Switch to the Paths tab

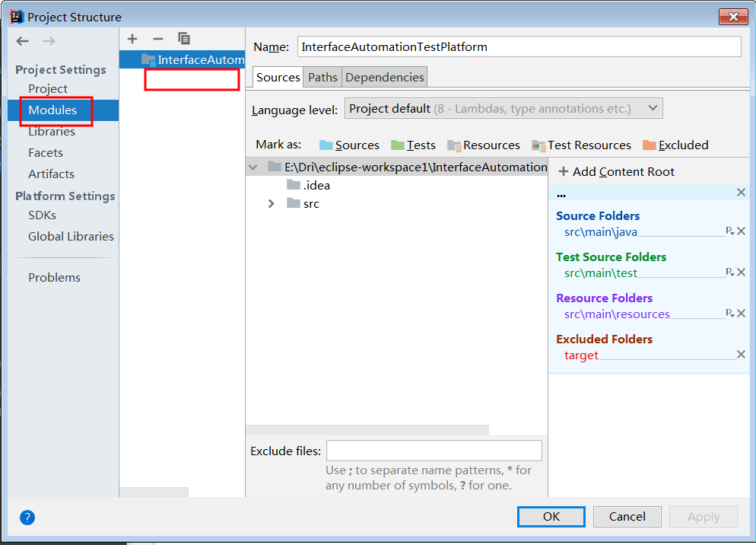pos(322,77)
